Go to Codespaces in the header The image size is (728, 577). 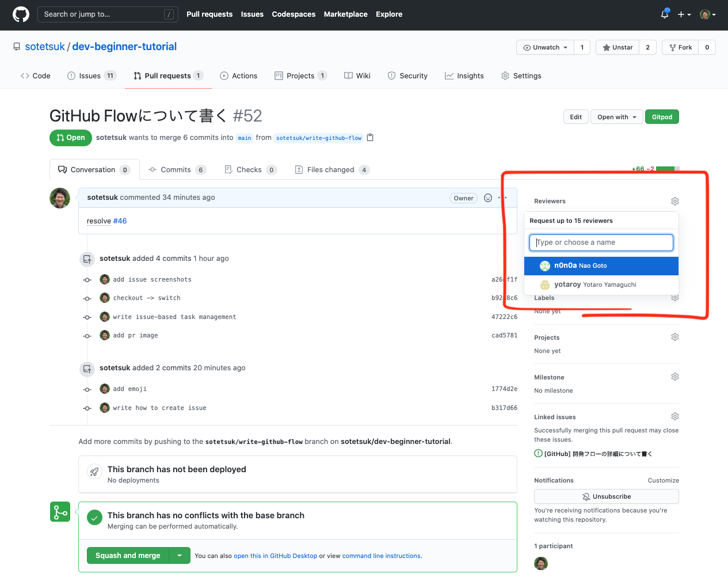tap(294, 14)
